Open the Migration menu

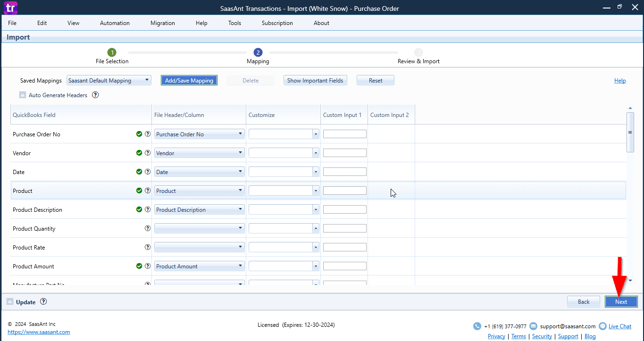(x=163, y=23)
